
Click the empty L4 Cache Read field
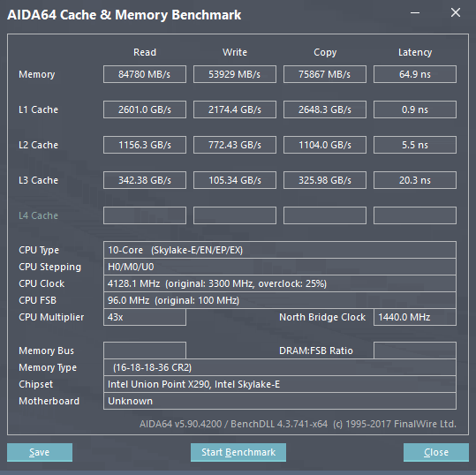[145, 215]
